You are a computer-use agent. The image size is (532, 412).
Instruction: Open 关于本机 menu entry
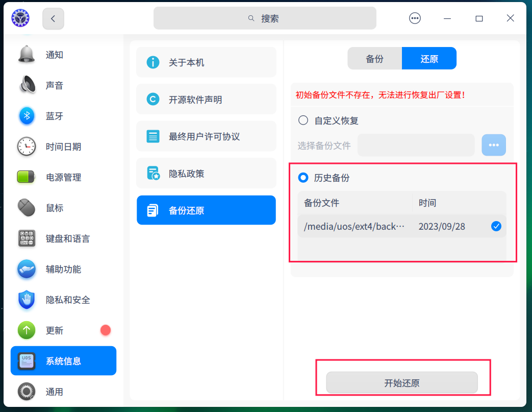[x=206, y=62]
